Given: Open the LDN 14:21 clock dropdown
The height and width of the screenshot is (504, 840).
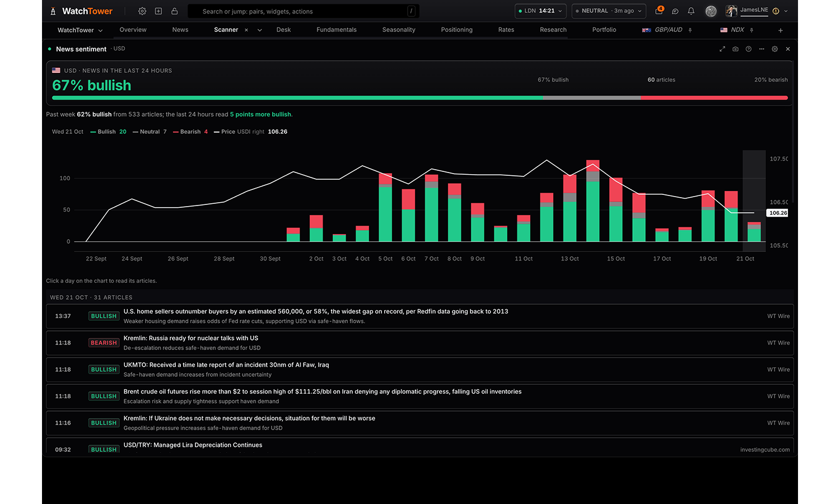Looking at the screenshot, I should pyautogui.click(x=540, y=11).
